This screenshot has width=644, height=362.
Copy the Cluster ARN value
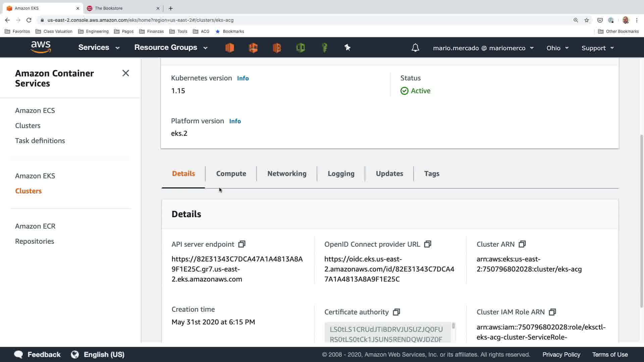(x=522, y=244)
